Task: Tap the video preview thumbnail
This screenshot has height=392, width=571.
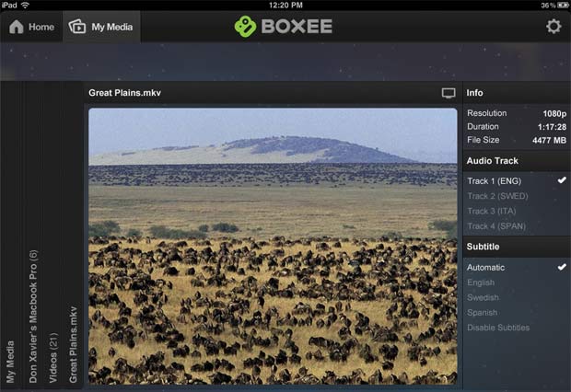Action: [273, 246]
